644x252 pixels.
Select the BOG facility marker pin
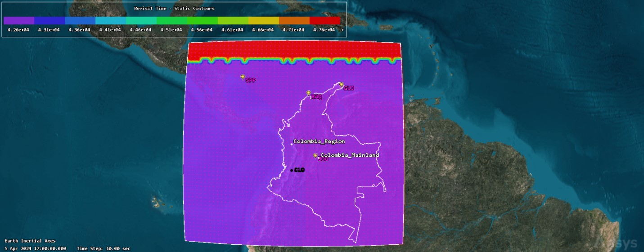coord(315,155)
